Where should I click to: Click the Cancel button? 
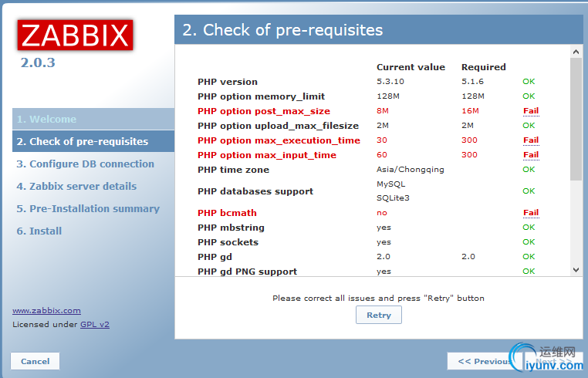35,361
